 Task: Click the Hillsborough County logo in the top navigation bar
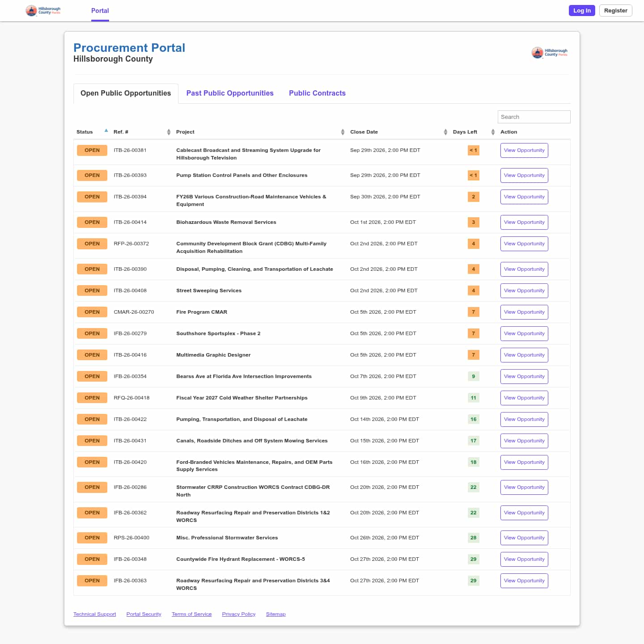(43, 11)
